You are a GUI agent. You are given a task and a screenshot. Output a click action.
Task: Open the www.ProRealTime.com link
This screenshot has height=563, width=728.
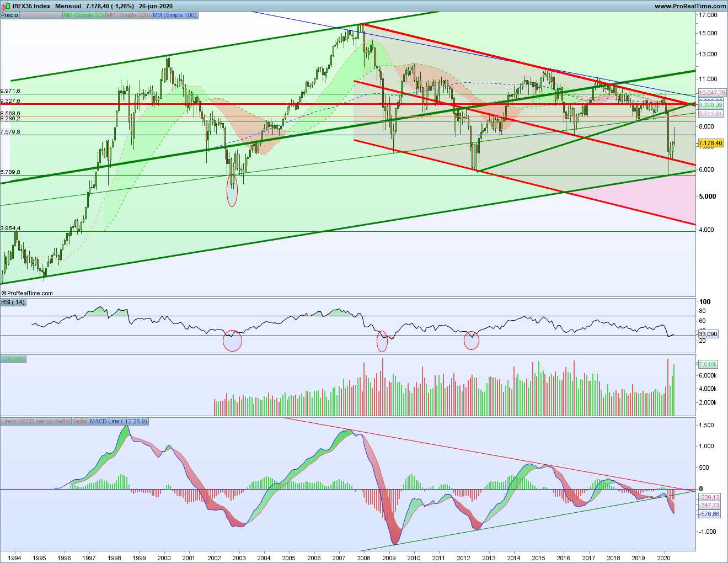pos(690,6)
